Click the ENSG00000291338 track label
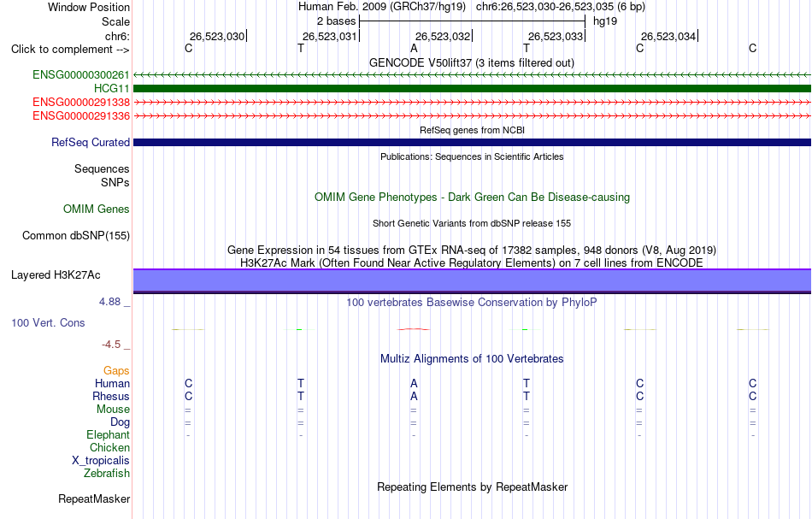Screen dimensions: 812x519 point(81,102)
